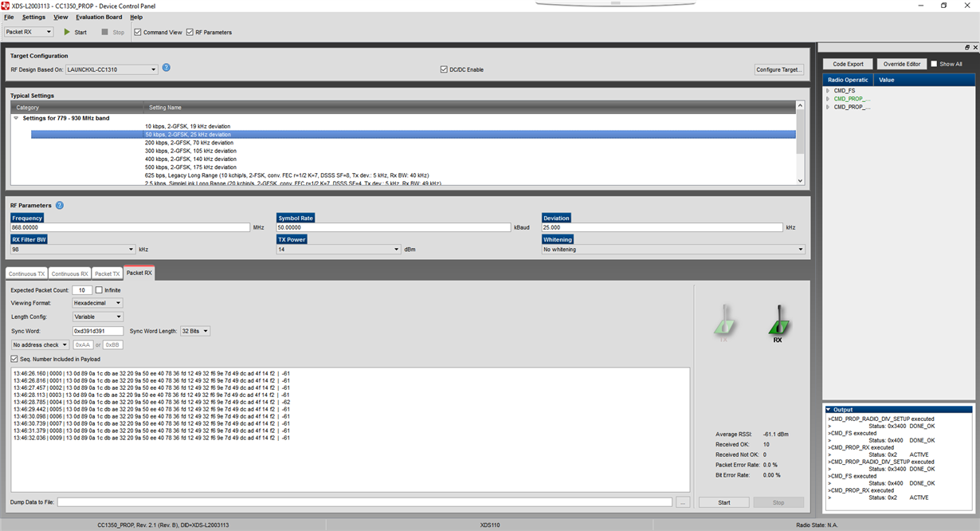
Task: Click the Configure Target button
Action: [778, 69]
